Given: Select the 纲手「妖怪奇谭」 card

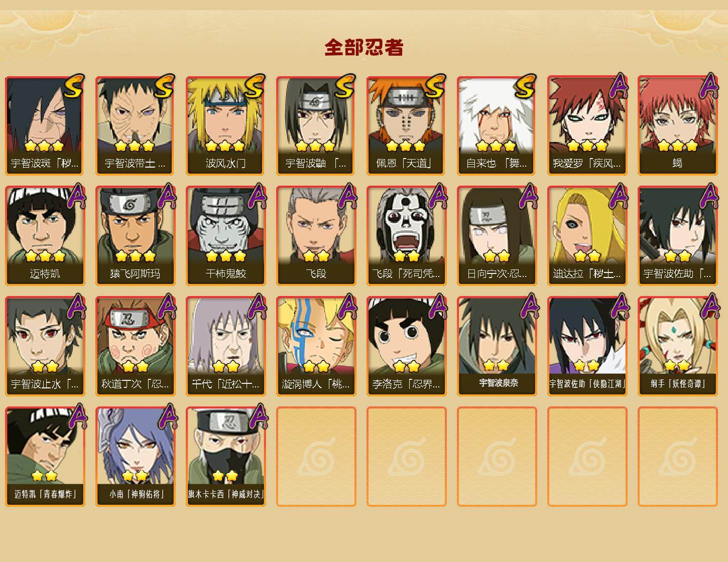Looking at the screenshot, I should [x=677, y=346].
